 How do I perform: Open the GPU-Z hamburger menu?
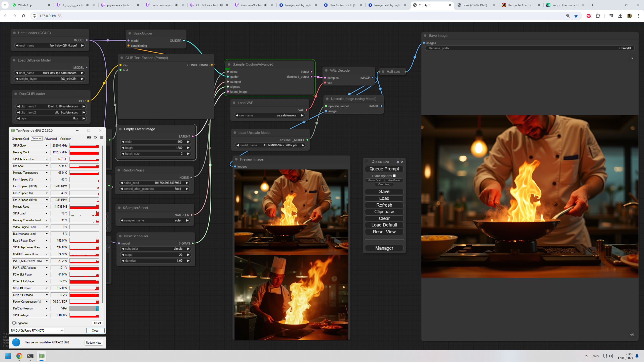102,137
